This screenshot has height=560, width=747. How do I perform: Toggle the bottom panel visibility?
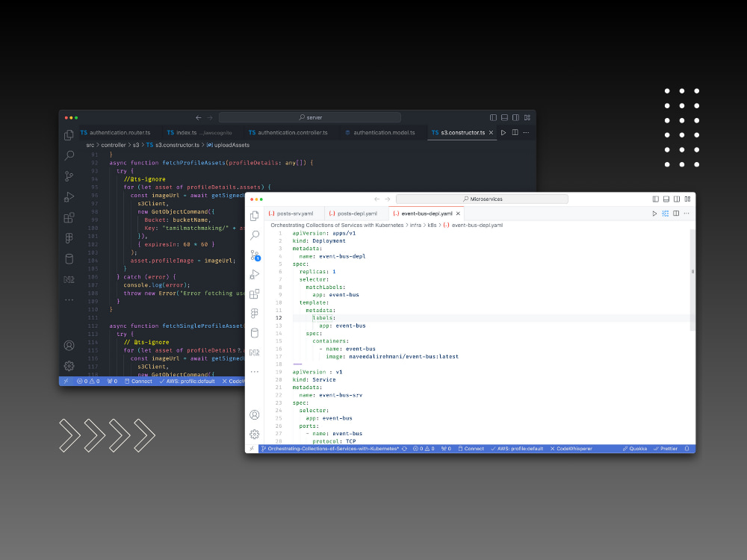(666, 199)
